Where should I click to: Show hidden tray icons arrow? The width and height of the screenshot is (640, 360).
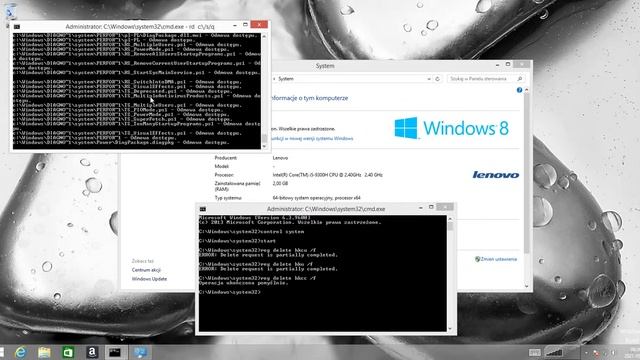(586, 353)
